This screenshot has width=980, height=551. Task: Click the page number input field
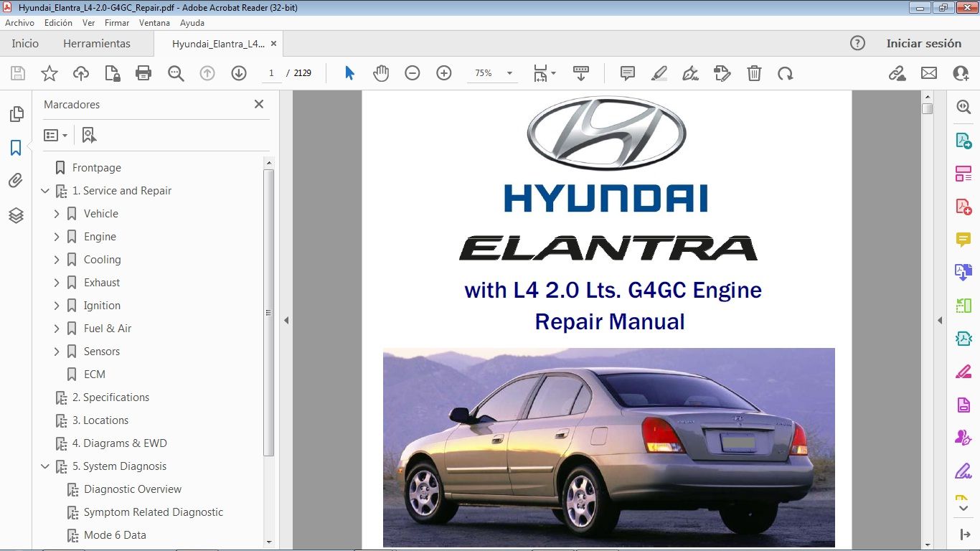[271, 73]
